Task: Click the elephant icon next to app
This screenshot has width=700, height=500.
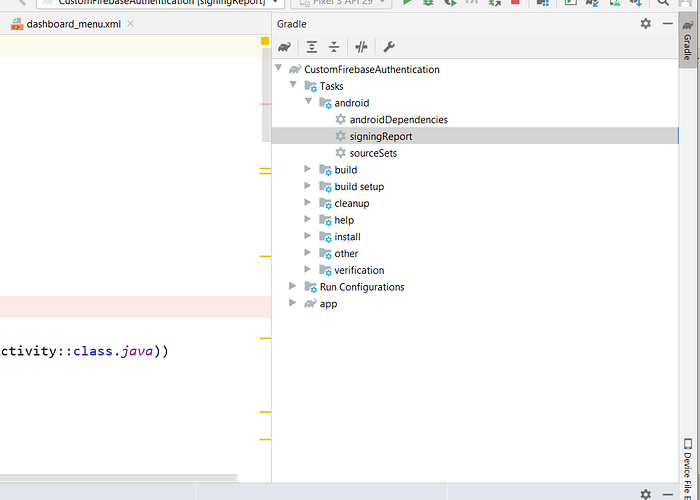Action: point(310,304)
